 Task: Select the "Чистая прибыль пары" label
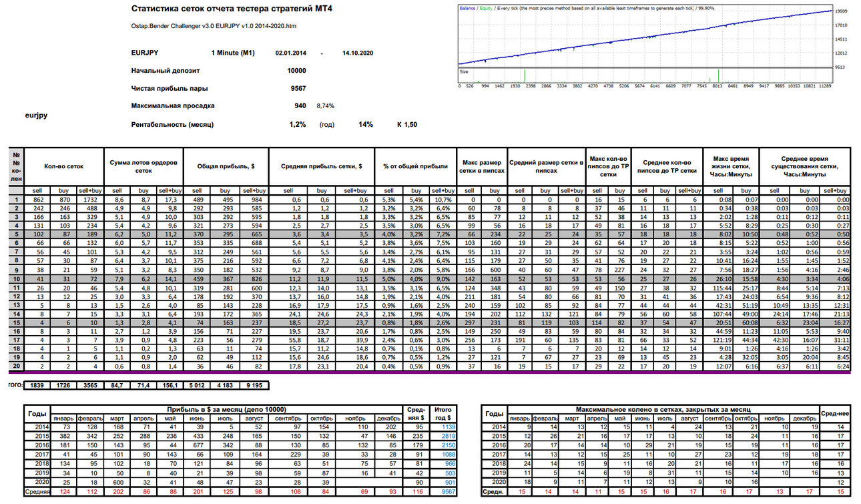170,88
